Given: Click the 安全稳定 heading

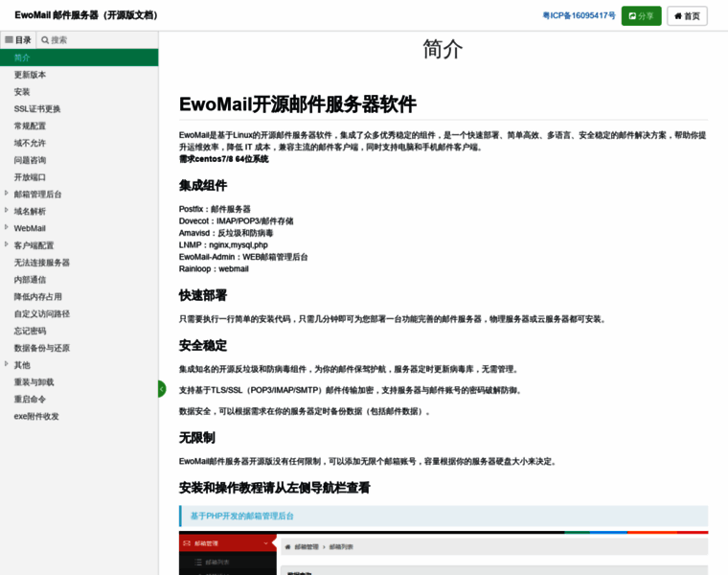Looking at the screenshot, I should tap(203, 346).
